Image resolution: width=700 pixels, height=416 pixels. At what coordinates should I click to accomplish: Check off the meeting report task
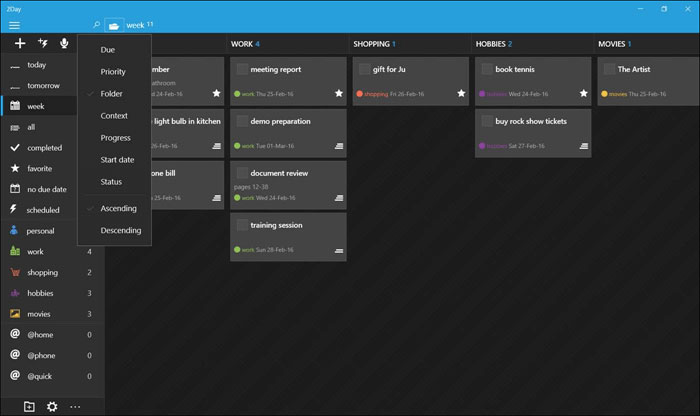point(242,69)
